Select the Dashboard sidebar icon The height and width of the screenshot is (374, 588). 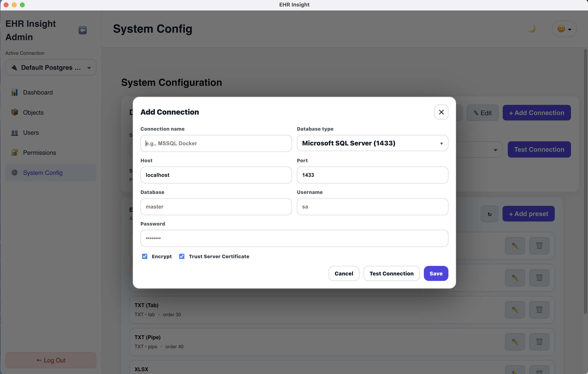(14, 92)
